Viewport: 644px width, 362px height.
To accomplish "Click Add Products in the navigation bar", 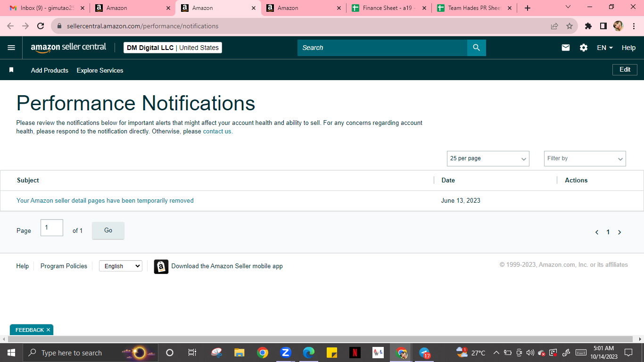I will click(50, 70).
